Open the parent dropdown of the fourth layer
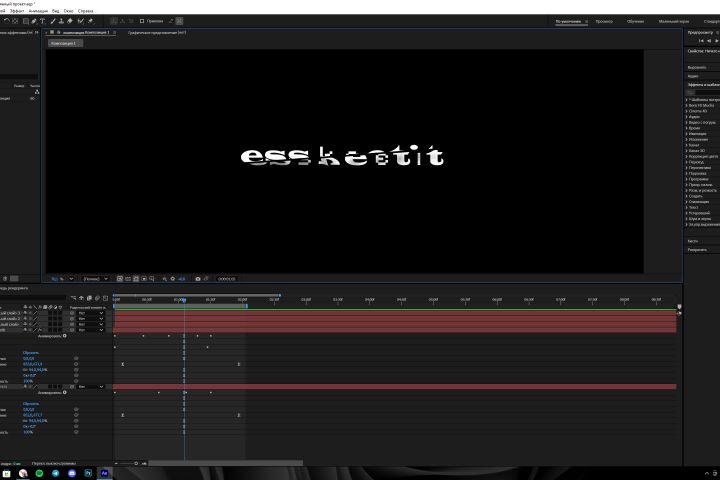Screen dimensions: 720x480 click(90, 330)
